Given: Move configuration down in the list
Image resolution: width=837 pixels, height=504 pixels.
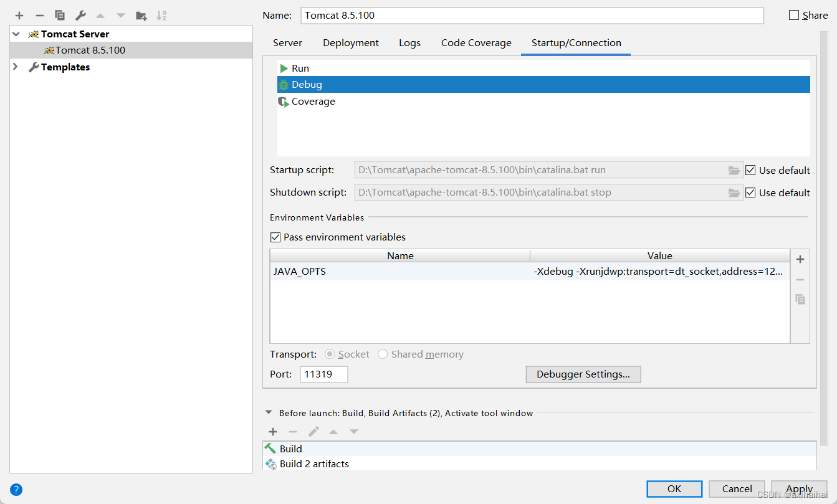Looking at the screenshot, I should (121, 16).
